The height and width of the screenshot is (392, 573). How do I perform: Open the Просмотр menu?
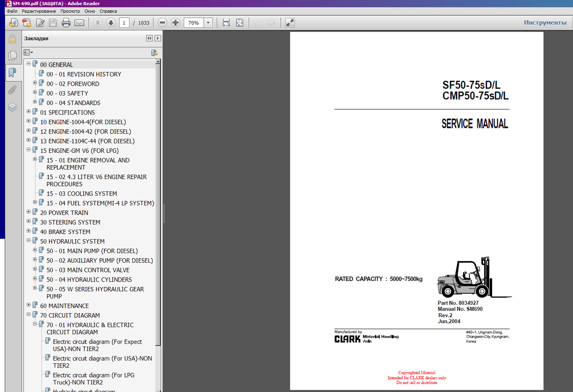(x=70, y=11)
